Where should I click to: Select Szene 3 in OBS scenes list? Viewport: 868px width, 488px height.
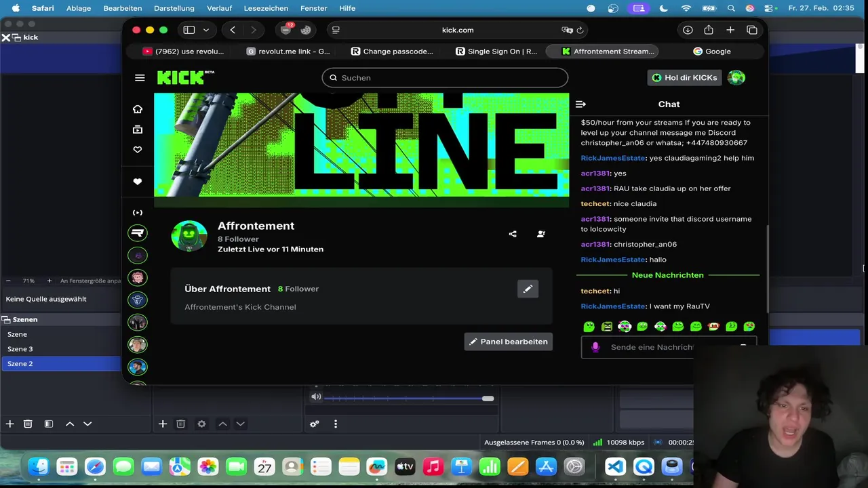[60, 349]
